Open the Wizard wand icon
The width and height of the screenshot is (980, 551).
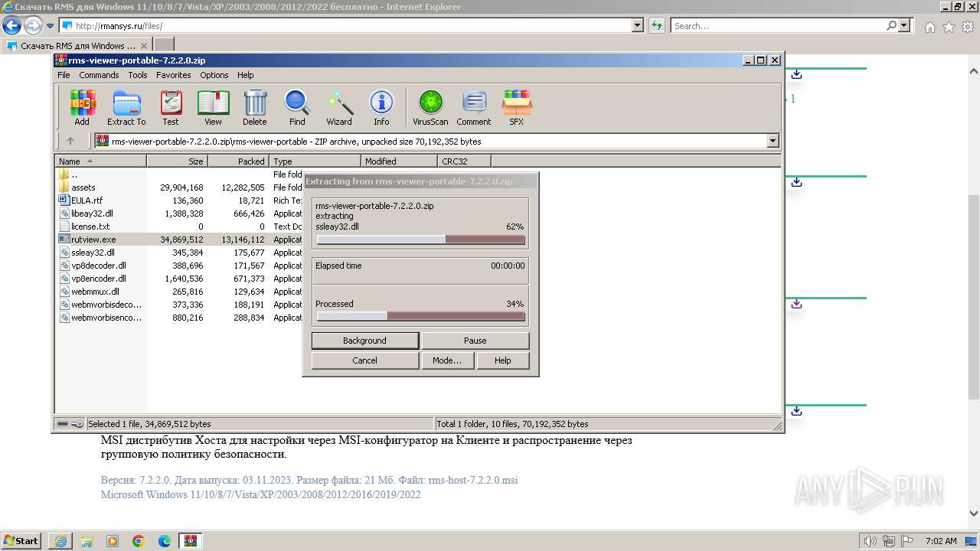339,107
